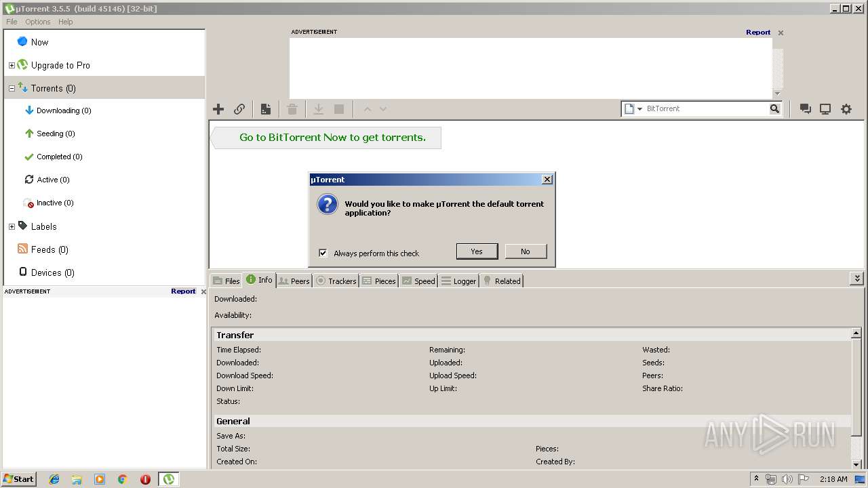This screenshot has height=488, width=868.
Task: Open the Options menu
Action: 38,22
